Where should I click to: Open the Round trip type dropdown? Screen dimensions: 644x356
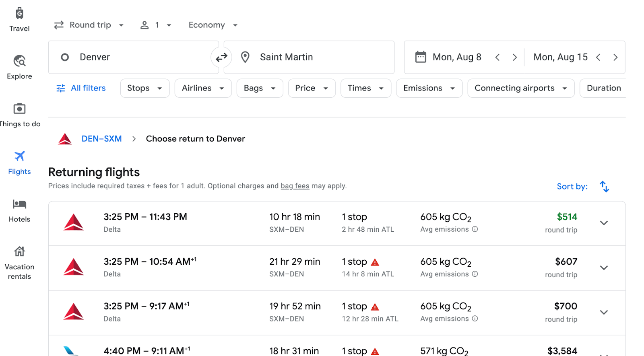tap(89, 25)
